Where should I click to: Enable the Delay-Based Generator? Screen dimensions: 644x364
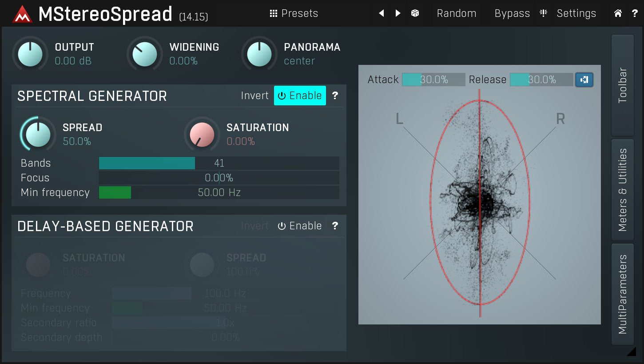(x=300, y=226)
